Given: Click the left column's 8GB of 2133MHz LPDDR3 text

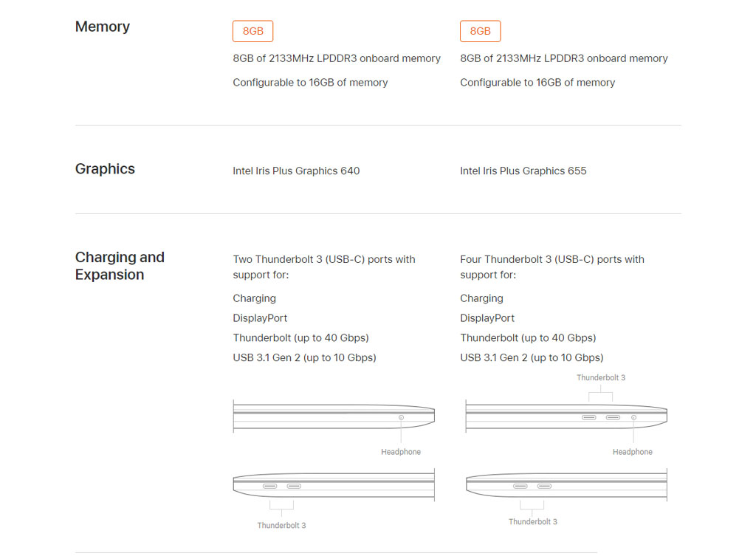Looking at the screenshot, I should 337,58.
